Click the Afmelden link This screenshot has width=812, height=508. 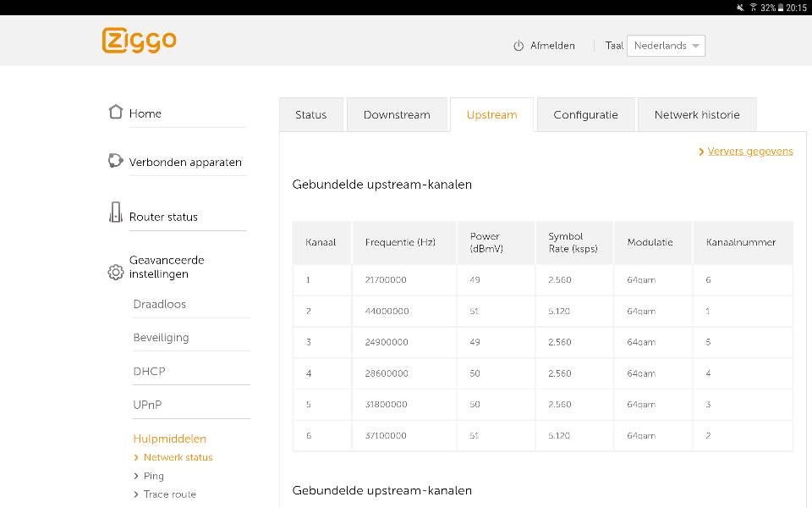pyautogui.click(x=552, y=46)
